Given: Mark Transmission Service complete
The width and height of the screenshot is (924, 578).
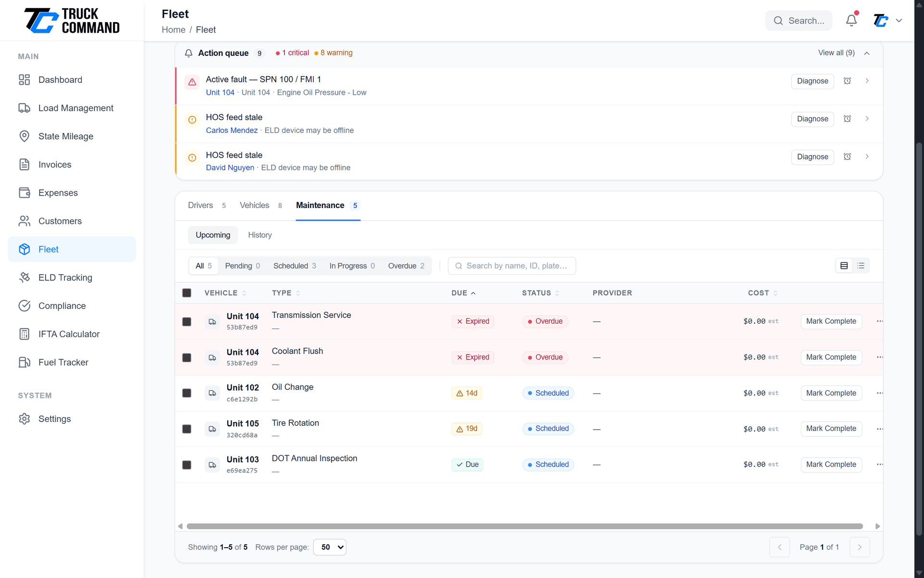Looking at the screenshot, I should (831, 321).
